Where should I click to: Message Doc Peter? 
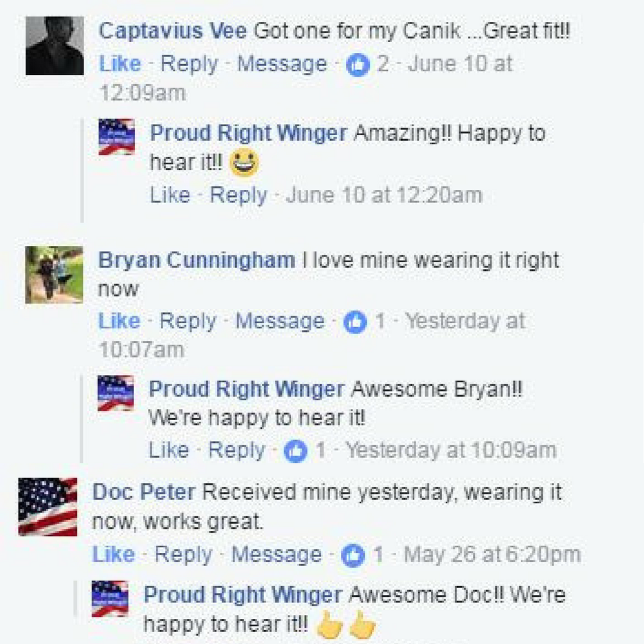pos(277,555)
